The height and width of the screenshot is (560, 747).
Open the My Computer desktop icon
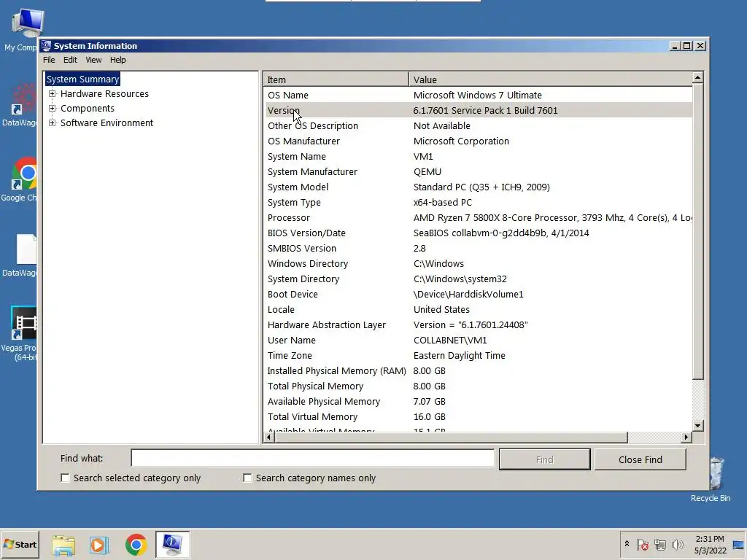point(24,28)
